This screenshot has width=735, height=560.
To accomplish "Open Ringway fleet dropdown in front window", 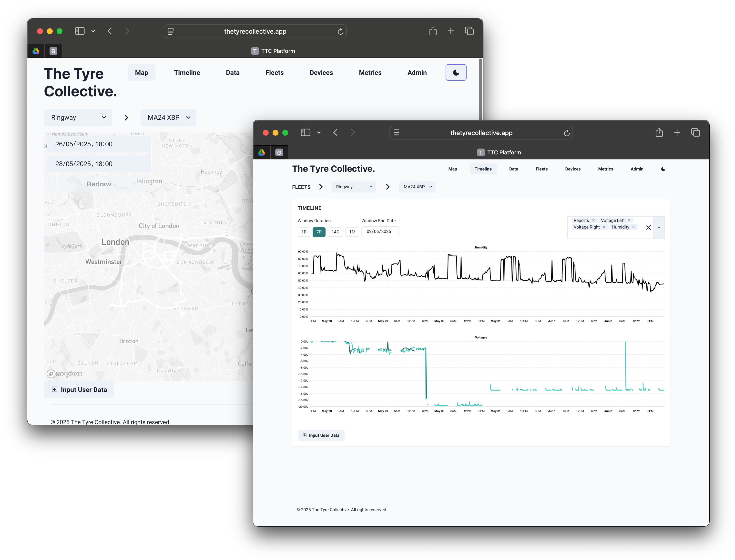I will click(x=354, y=187).
